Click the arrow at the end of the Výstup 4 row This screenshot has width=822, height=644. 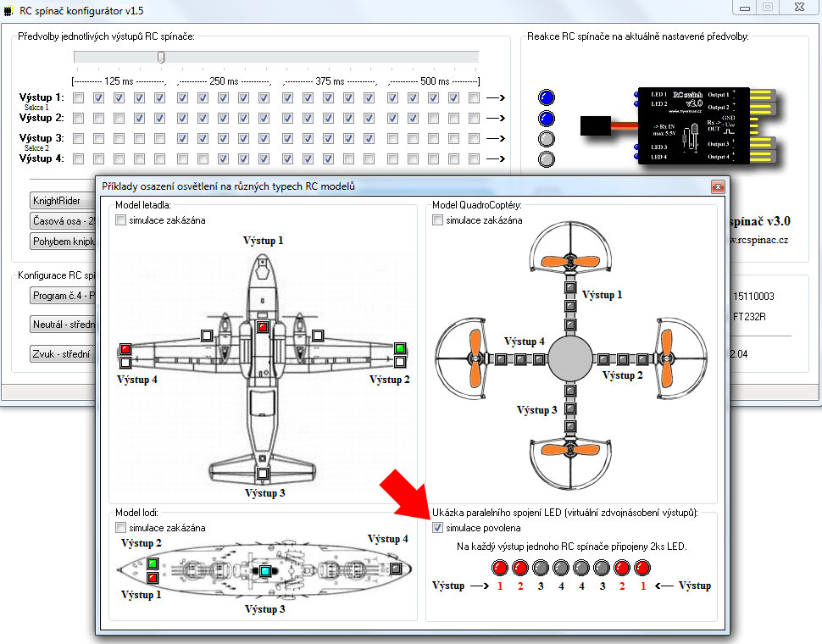(x=496, y=158)
